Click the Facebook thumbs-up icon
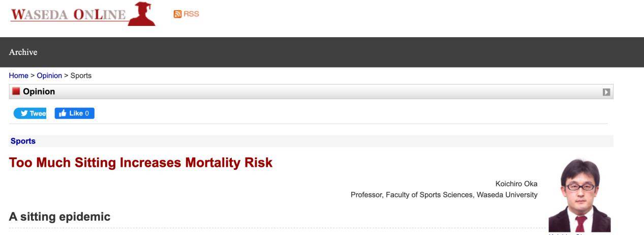644x235 pixels. tap(63, 113)
